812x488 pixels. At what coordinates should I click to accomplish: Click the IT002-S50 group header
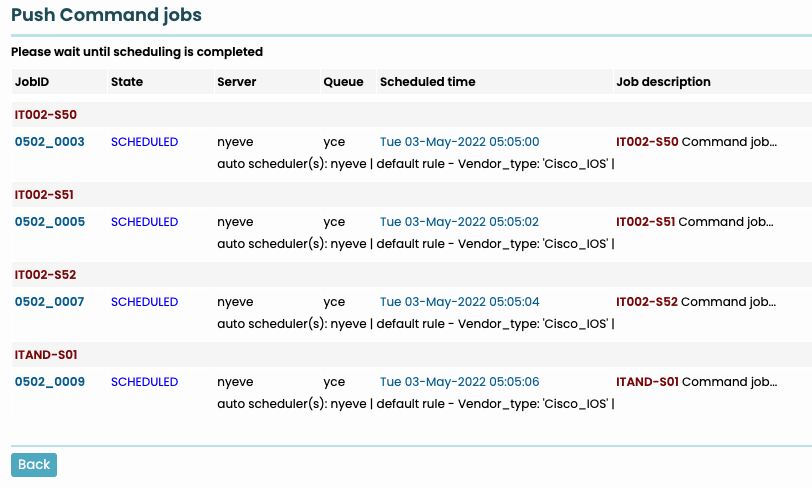[x=45, y=115]
